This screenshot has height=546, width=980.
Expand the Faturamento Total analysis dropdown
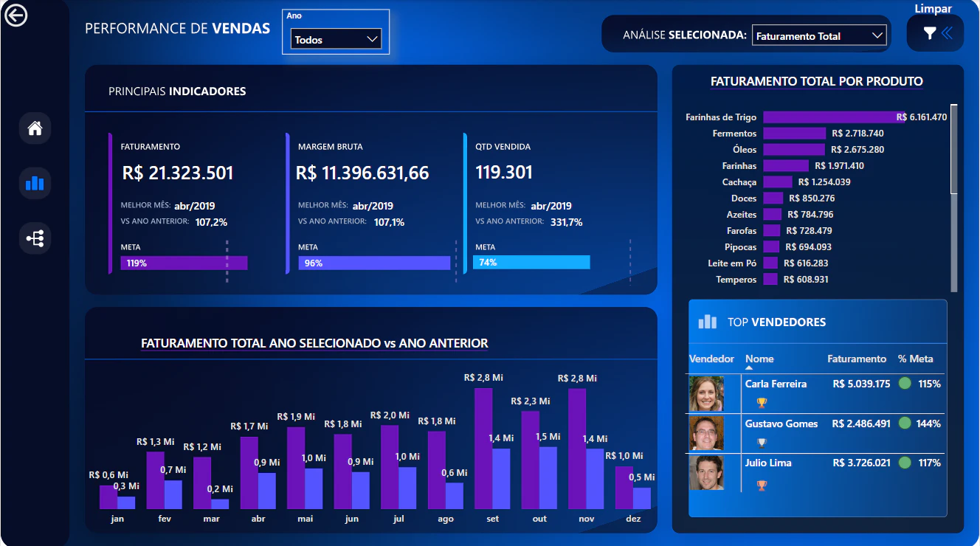tap(819, 35)
